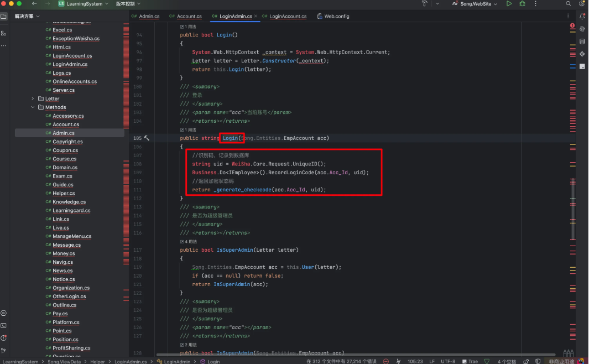589x364 pixels.
Task: Open the Structure tool window icon
Action: point(4,33)
